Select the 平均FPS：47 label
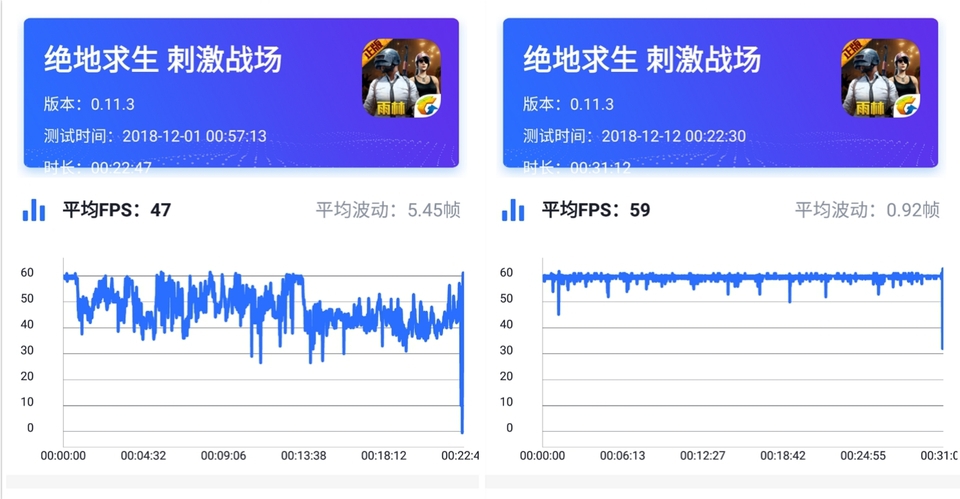The image size is (960, 499). pyautogui.click(x=116, y=210)
